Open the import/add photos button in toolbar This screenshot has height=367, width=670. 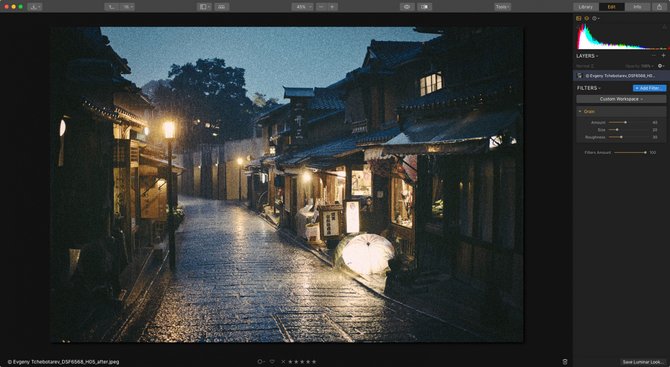pos(35,7)
